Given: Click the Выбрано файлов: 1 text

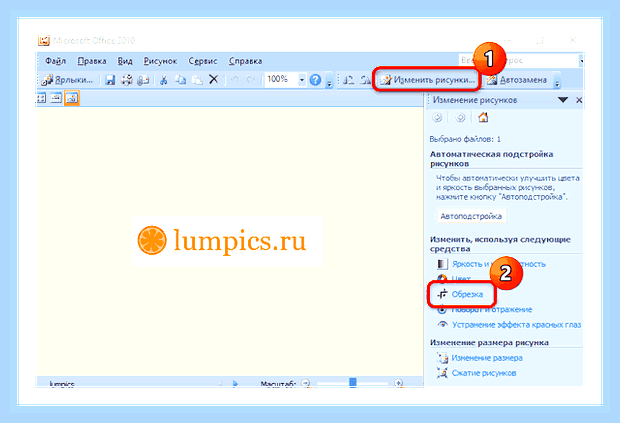Looking at the screenshot, I should (x=465, y=139).
